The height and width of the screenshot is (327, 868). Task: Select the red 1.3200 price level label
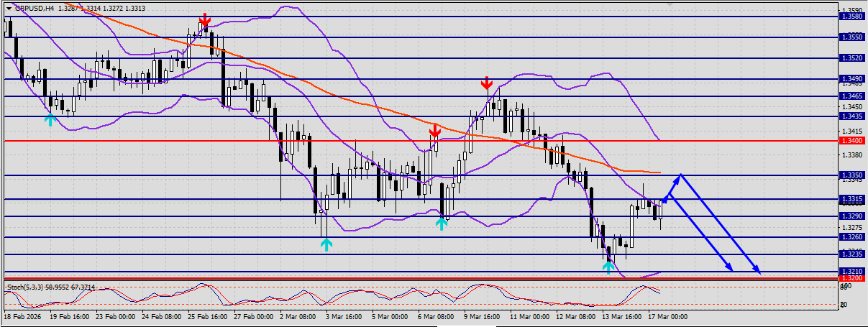tap(851, 278)
